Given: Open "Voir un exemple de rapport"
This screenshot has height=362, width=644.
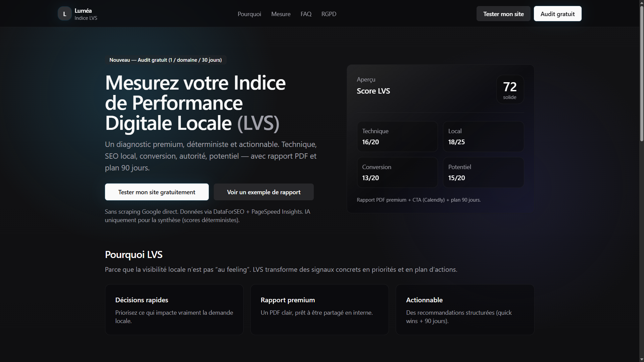Looking at the screenshot, I should coord(263,192).
